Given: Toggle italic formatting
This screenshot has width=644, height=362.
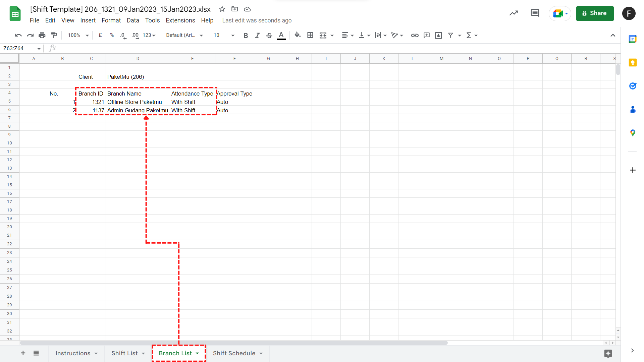Looking at the screenshot, I should (257, 35).
